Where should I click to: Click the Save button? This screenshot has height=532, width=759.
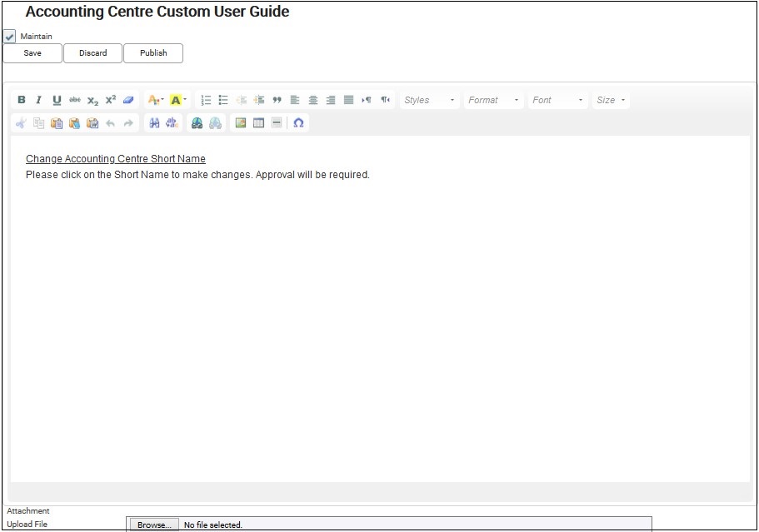32,53
